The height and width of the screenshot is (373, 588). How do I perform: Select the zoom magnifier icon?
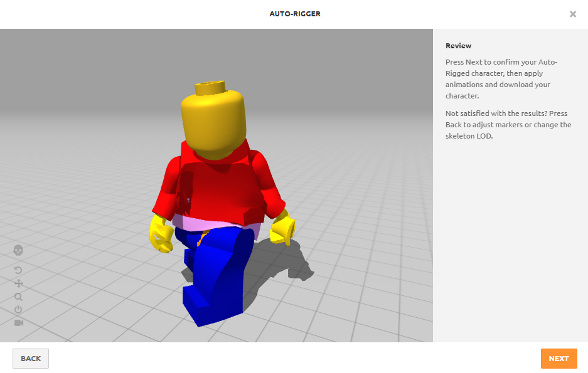coord(18,297)
